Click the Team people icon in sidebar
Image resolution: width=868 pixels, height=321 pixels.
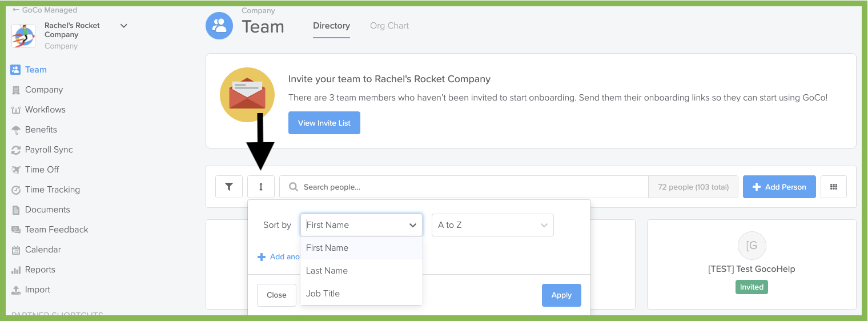pos(15,70)
